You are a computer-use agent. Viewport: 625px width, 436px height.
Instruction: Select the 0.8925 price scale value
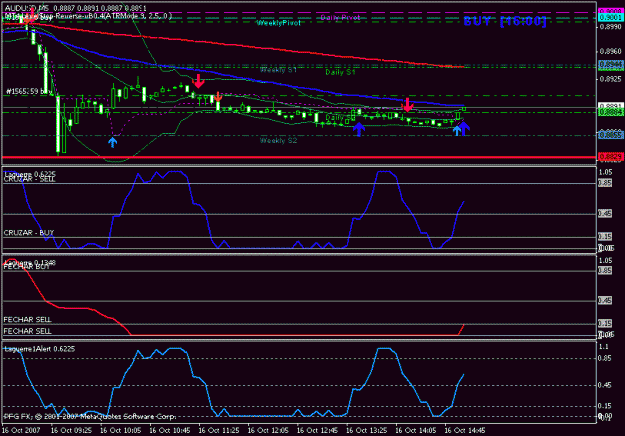(610, 79)
